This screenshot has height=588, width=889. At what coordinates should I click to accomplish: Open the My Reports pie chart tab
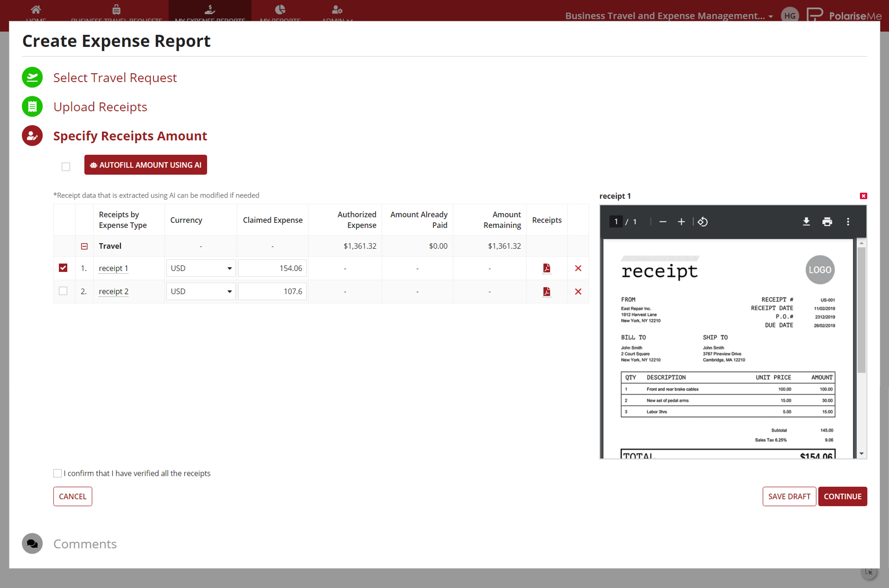[x=280, y=10]
